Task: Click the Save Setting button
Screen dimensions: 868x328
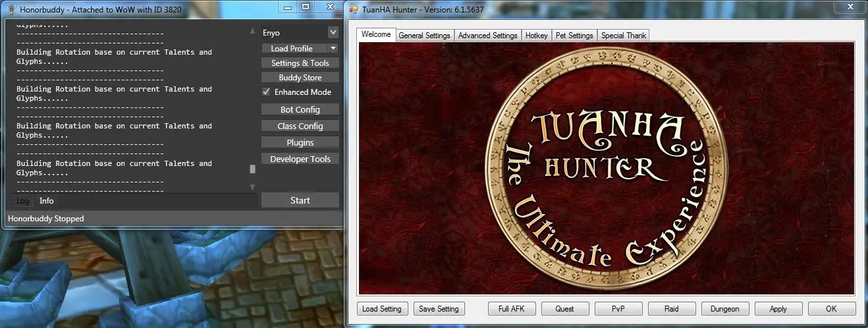Action: [439, 309]
